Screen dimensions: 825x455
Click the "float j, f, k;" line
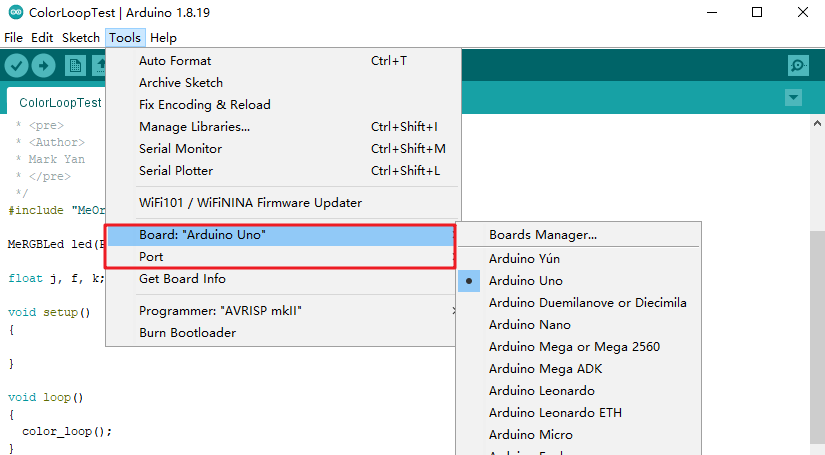tap(56, 278)
